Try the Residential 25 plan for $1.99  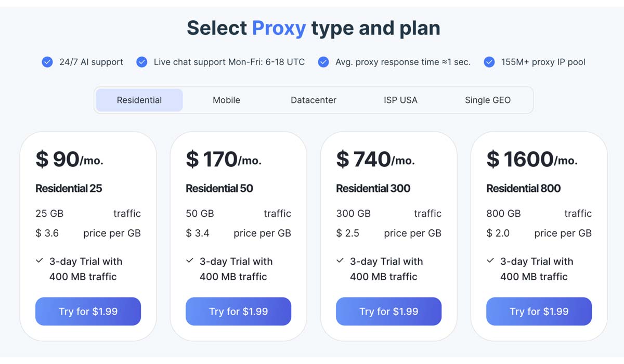click(88, 311)
